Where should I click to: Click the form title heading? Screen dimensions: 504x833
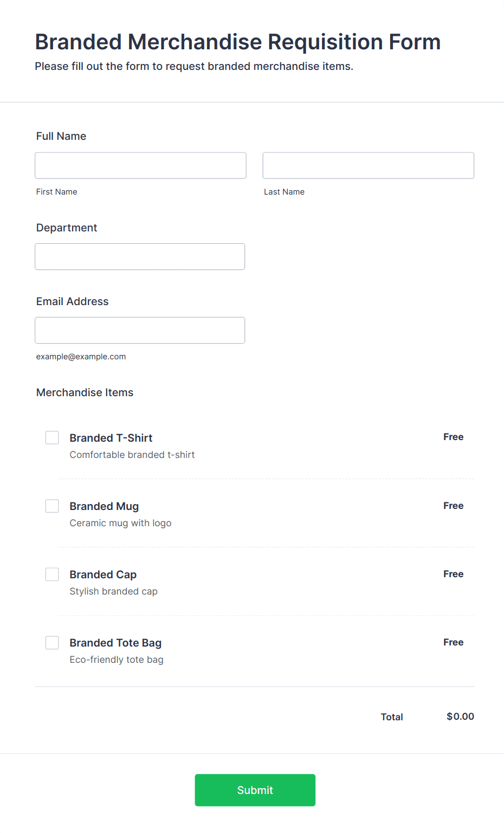point(237,42)
